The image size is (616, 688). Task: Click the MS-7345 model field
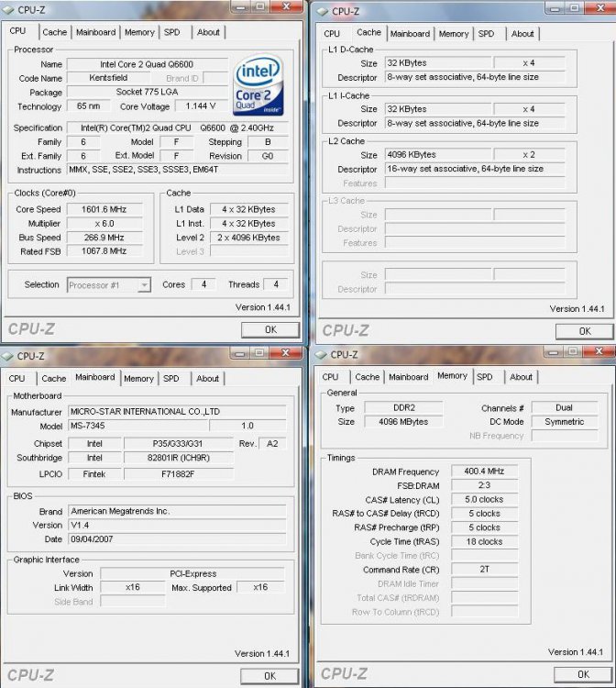pyautogui.click(x=137, y=426)
